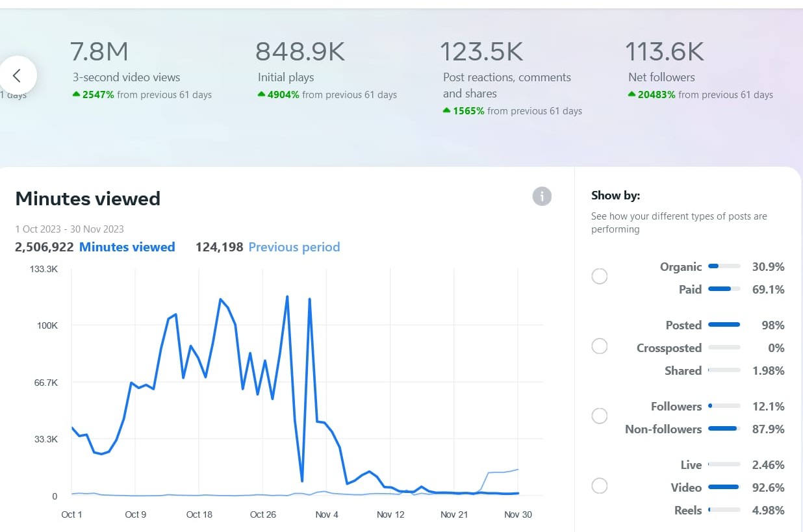The height and width of the screenshot is (532, 803).
Task: Click the Paid percentage progress bar
Action: [724, 290]
